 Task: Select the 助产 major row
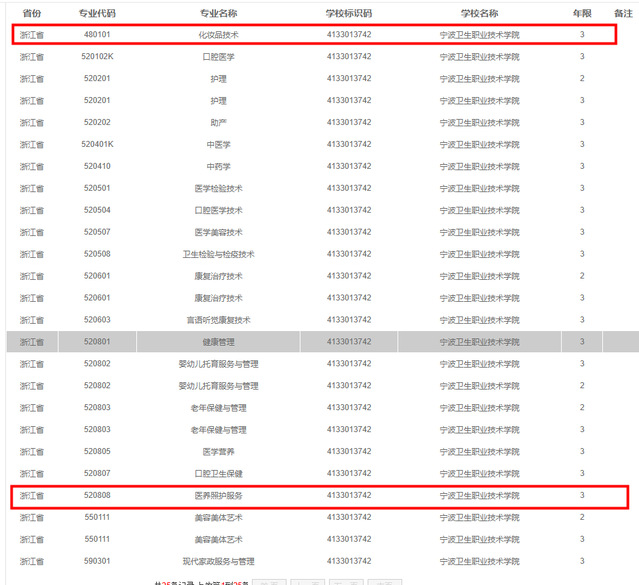coord(218,123)
